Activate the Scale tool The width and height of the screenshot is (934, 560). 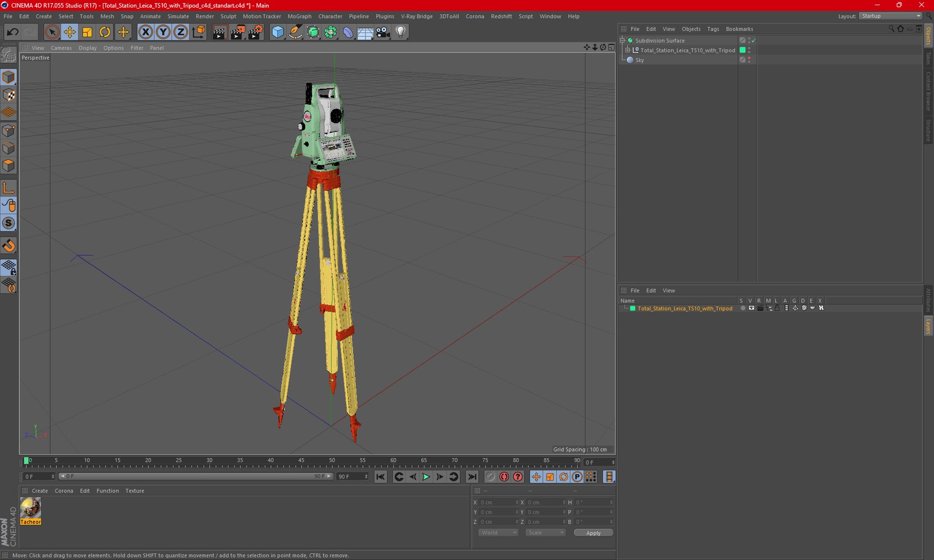(x=87, y=32)
